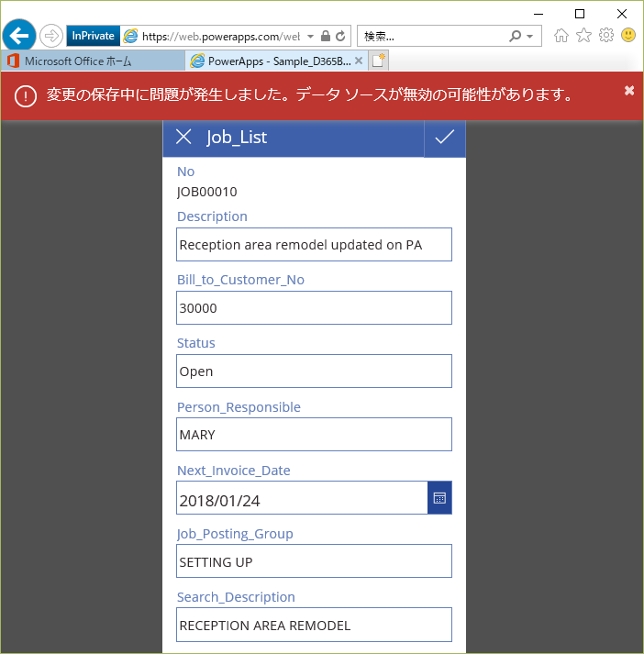Click the Description label

click(x=212, y=216)
